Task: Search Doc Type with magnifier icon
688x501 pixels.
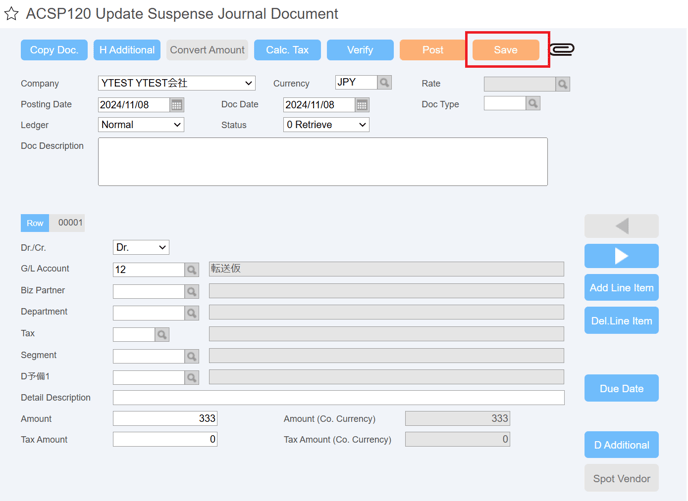Action: [533, 104]
